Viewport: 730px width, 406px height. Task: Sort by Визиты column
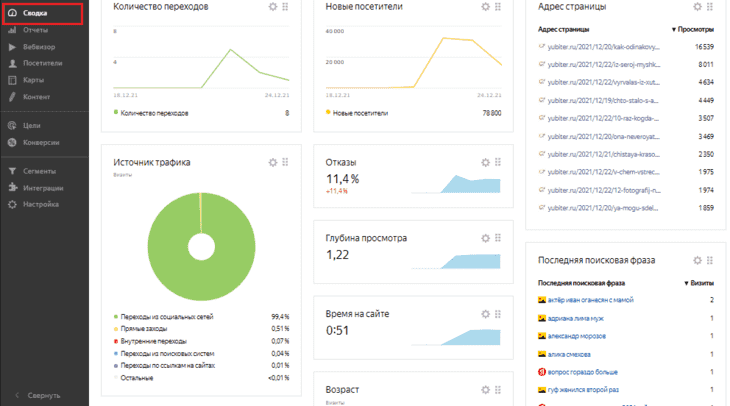[x=699, y=283]
